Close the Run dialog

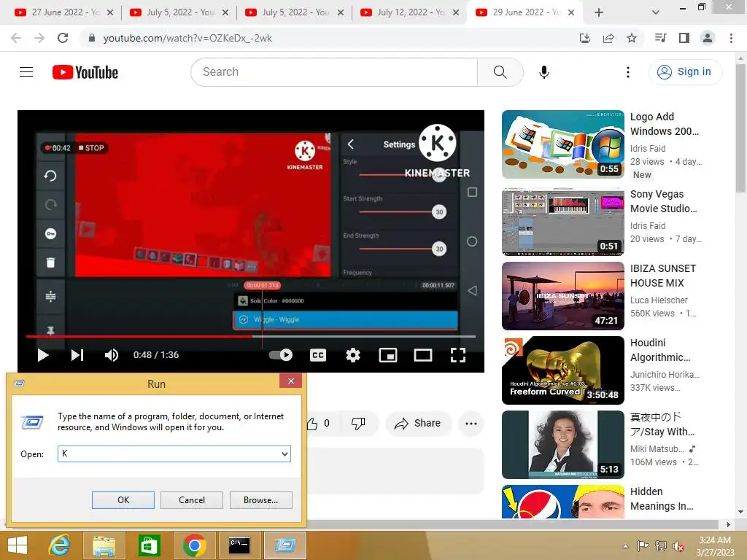(x=290, y=381)
